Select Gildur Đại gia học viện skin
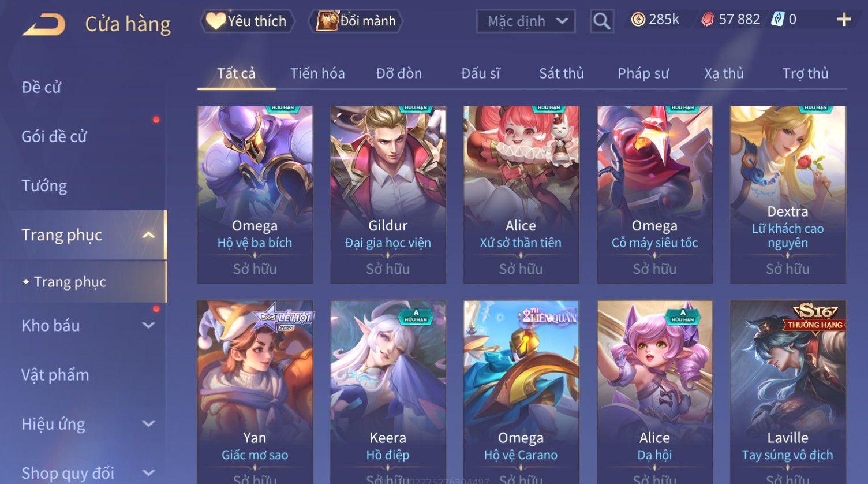868x484 pixels. [388, 195]
